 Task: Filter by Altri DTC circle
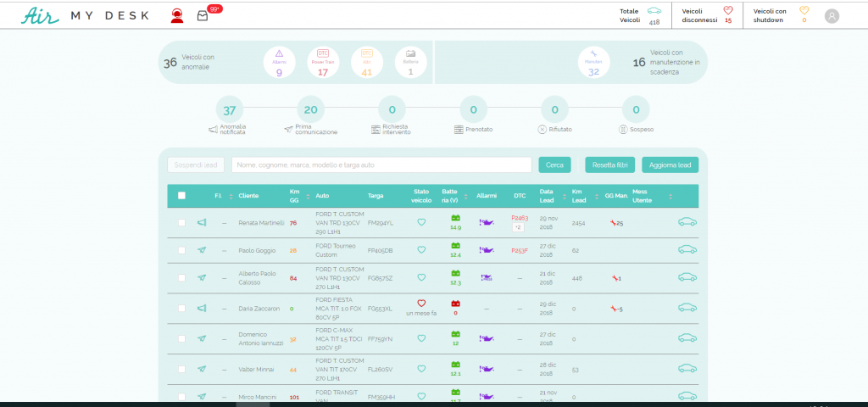(366, 62)
